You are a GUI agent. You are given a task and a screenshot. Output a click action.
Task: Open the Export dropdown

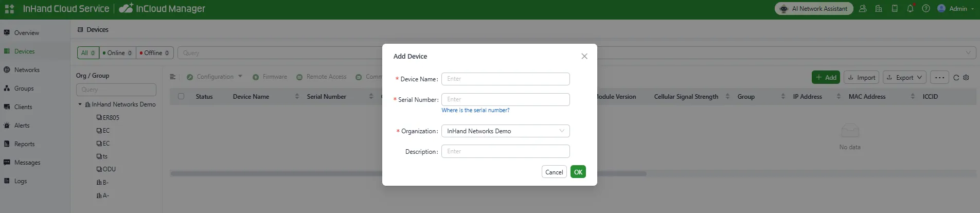(x=905, y=77)
